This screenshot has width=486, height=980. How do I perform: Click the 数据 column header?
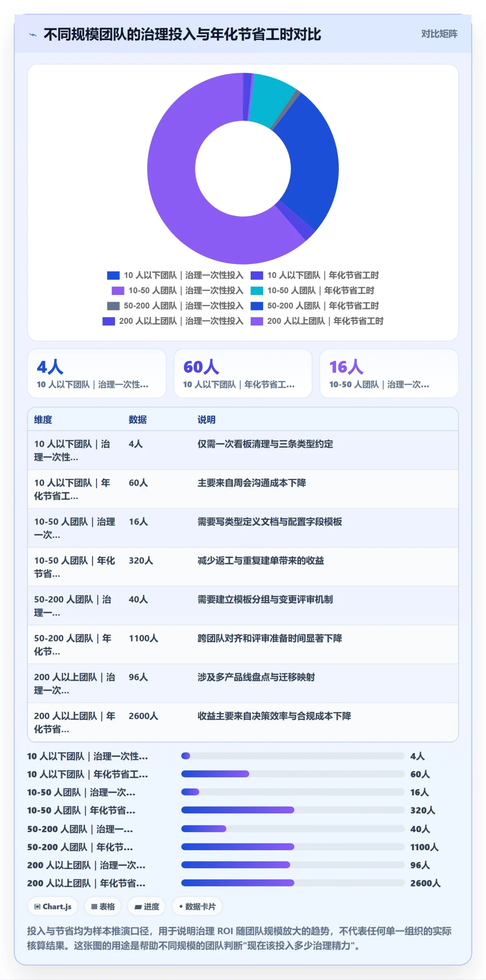tap(137, 419)
